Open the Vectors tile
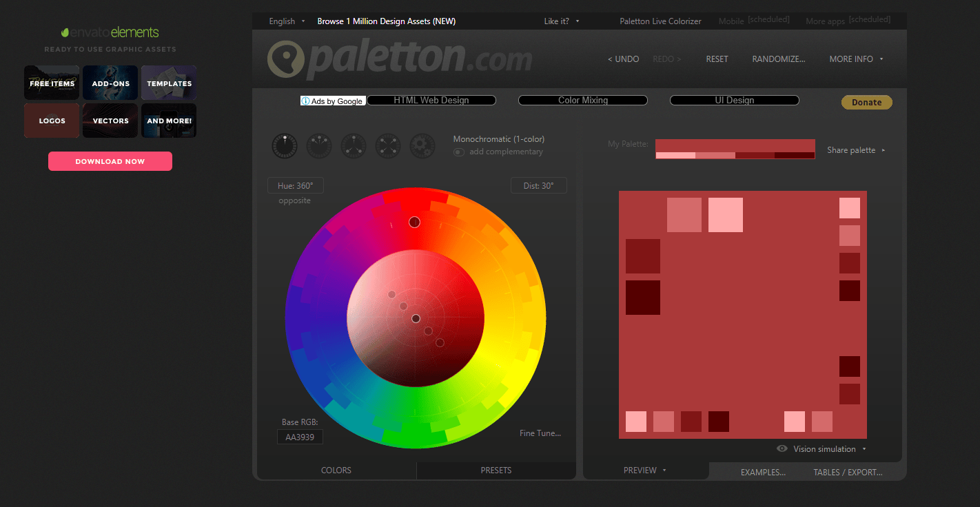This screenshot has height=507, width=980. coord(110,121)
